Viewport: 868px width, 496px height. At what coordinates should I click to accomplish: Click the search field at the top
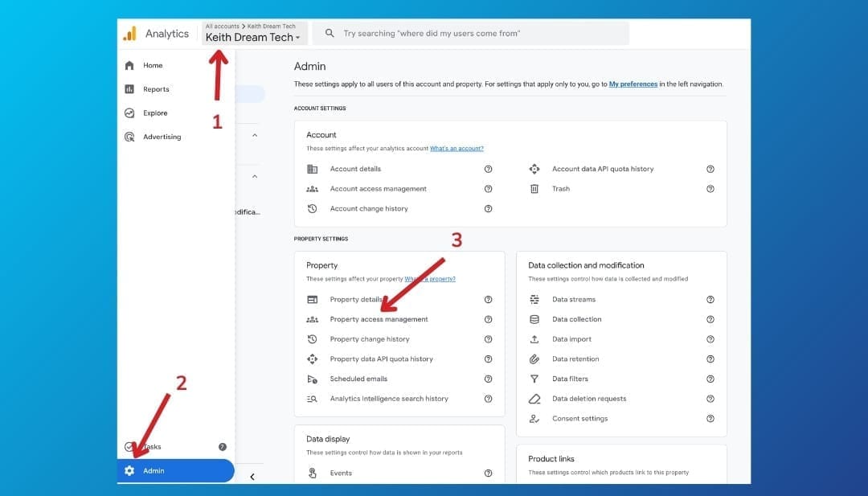point(470,33)
